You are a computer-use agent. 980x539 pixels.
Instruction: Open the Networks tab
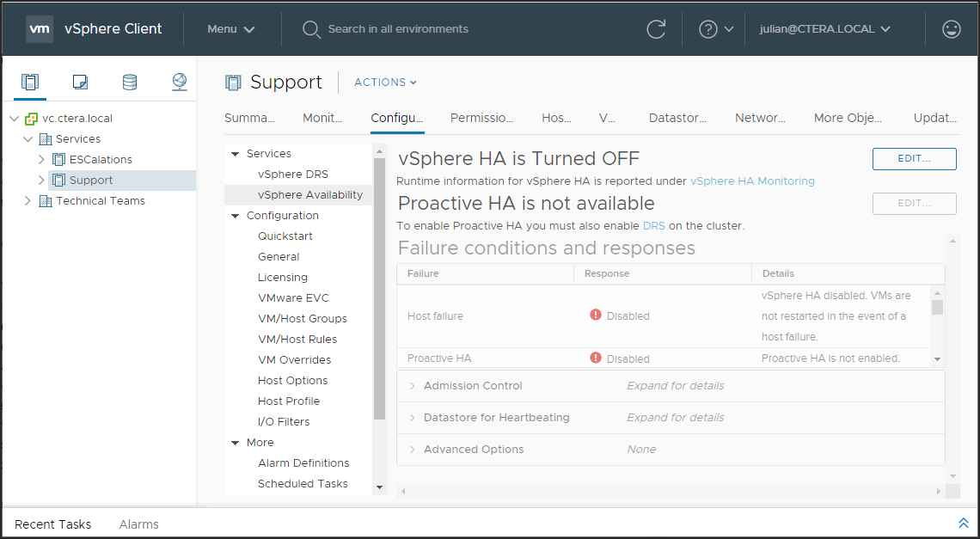[x=760, y=118]
